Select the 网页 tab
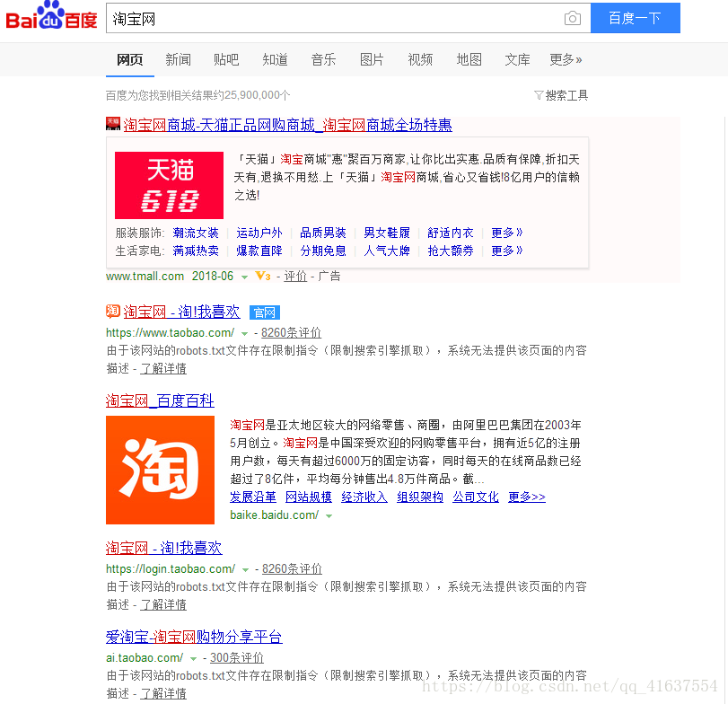728x704 pixels. click(130, 59)
